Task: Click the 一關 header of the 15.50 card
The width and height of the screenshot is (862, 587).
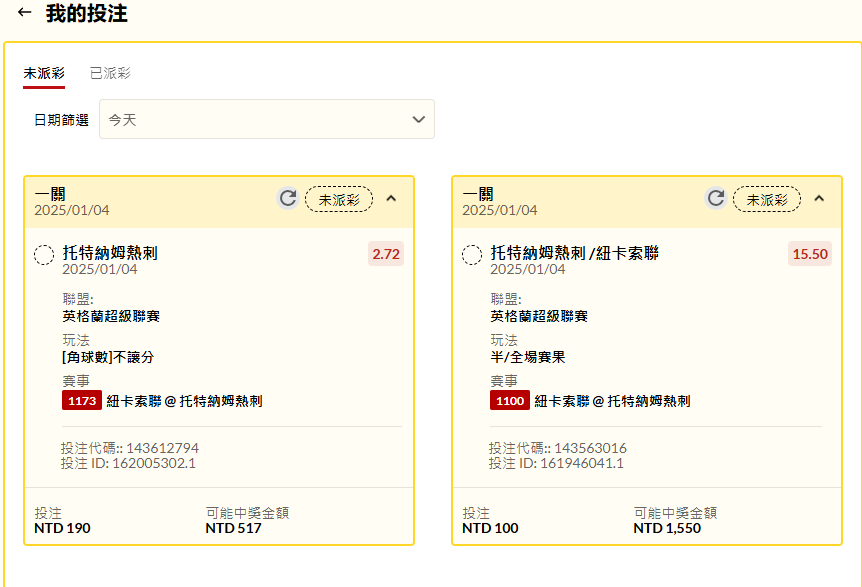Action: (478, 193)
